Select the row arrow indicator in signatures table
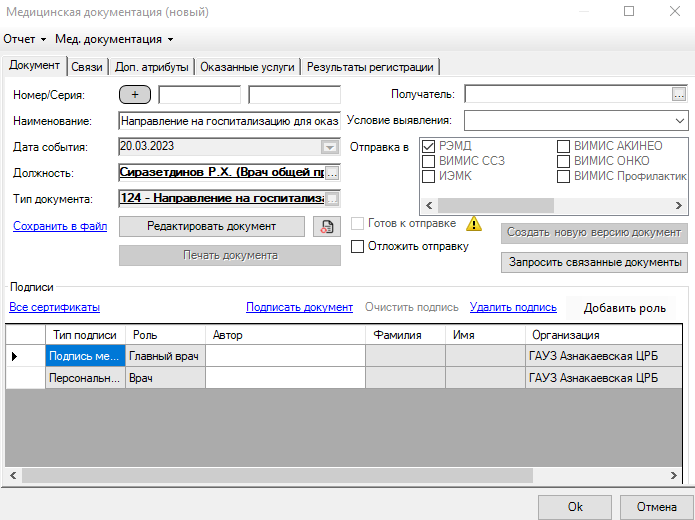Viewport: 695px width, 520px height. pos(15,356)
